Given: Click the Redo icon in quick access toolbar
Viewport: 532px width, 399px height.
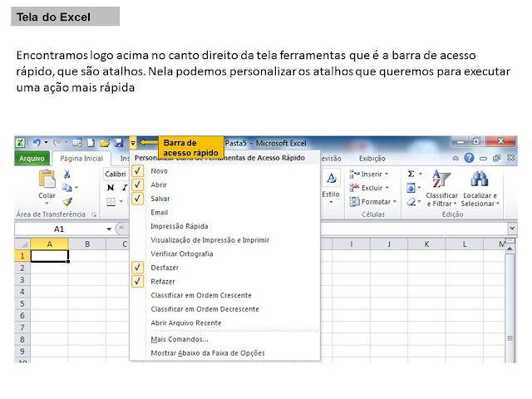Looking at the screenshot, I should 57,143.
